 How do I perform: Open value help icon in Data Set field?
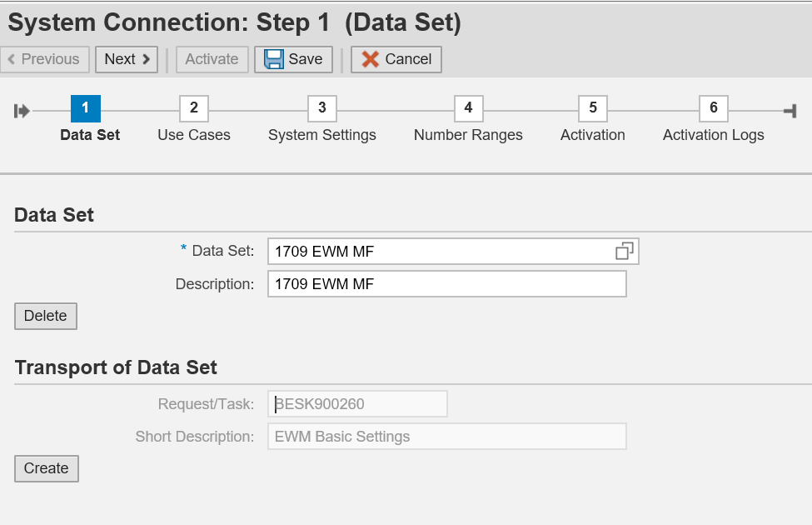(x=624, y=251)
